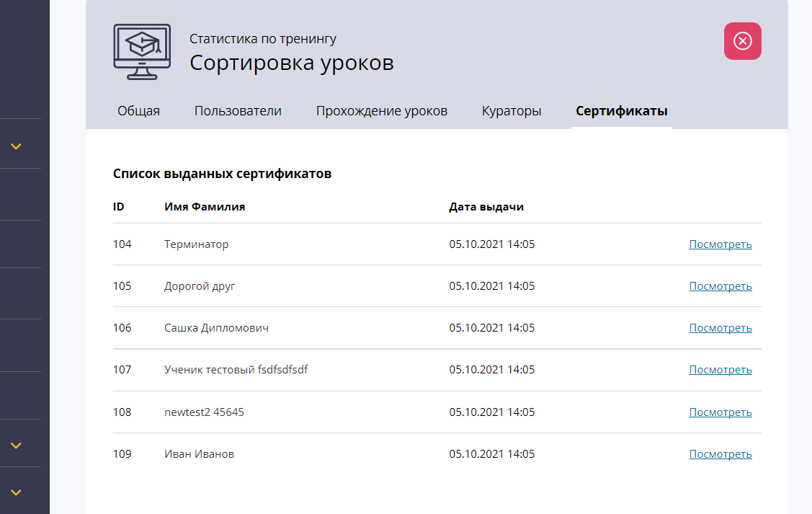Go to Прохождение уроков tab
Screen dimensions: 812x514
click(382, 111)
